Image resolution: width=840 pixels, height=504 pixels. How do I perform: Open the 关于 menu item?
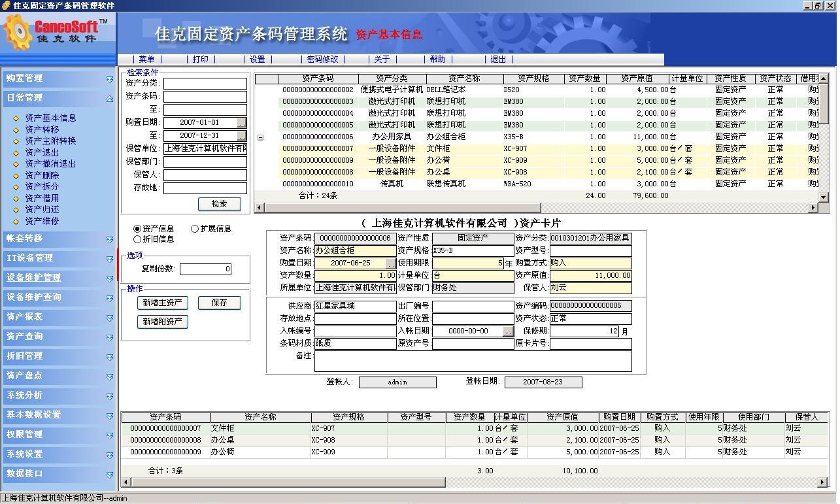(x=382, y=59)
